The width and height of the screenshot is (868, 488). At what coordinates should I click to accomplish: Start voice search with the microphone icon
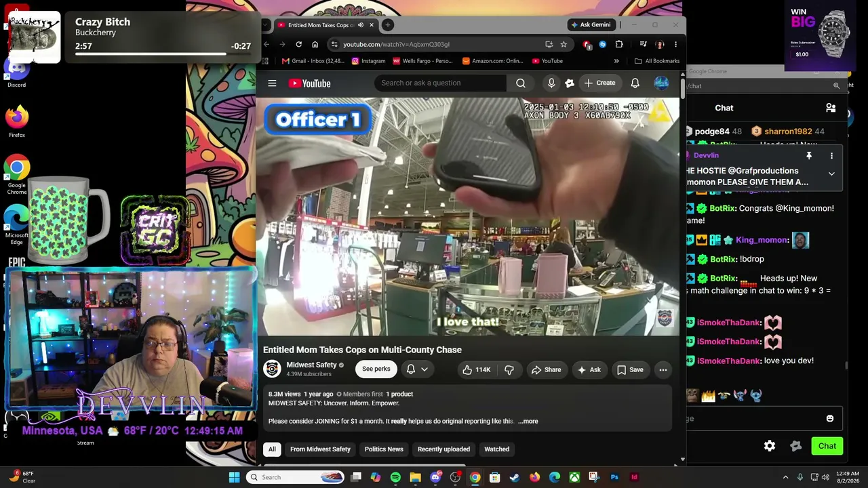[x=551, y=83]
